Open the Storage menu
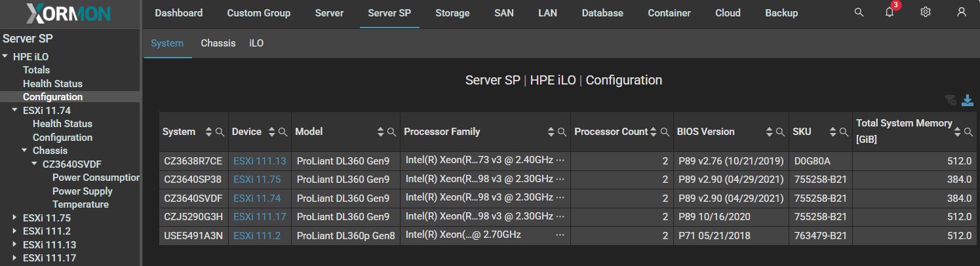Screen dimensions: 980x266 [452, 13]
